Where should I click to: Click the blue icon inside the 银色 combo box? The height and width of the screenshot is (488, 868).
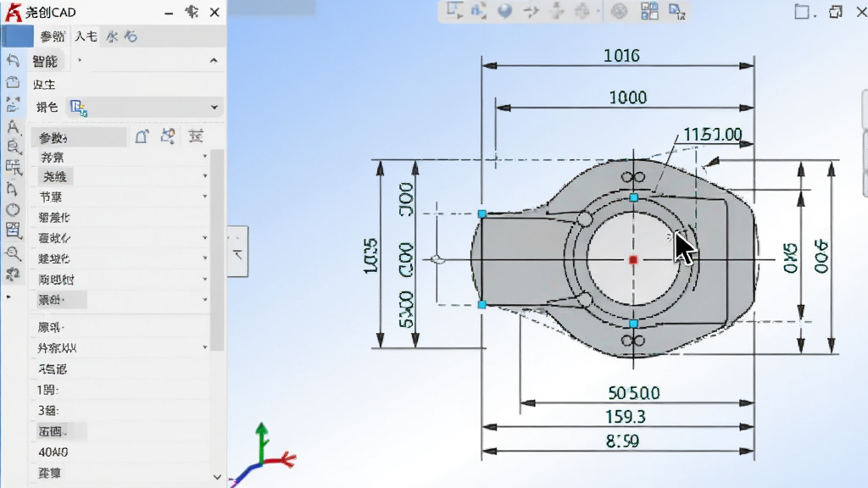click(79, 108)
